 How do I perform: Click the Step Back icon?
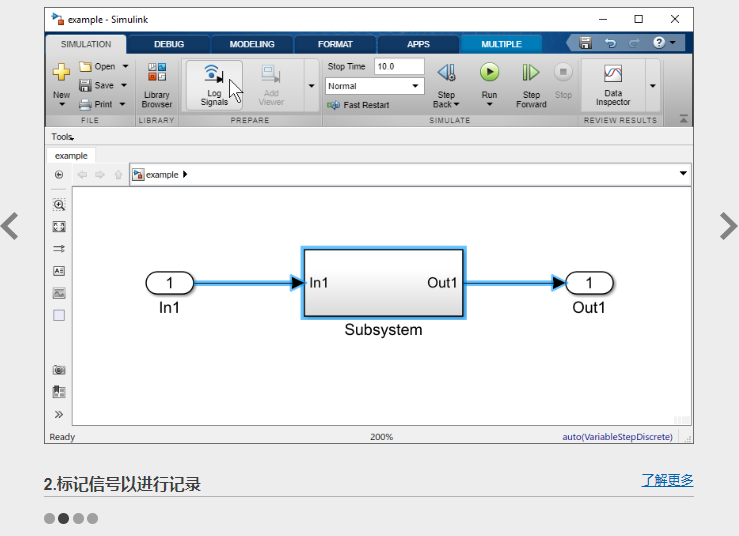(446, 73)
